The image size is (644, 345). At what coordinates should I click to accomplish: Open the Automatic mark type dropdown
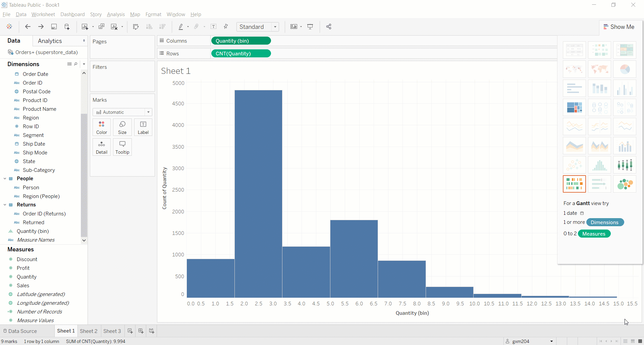coord(122,112)
